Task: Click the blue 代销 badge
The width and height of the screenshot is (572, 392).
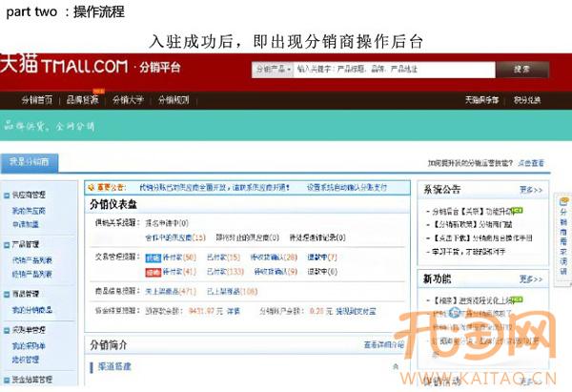Action: [153, 258]
